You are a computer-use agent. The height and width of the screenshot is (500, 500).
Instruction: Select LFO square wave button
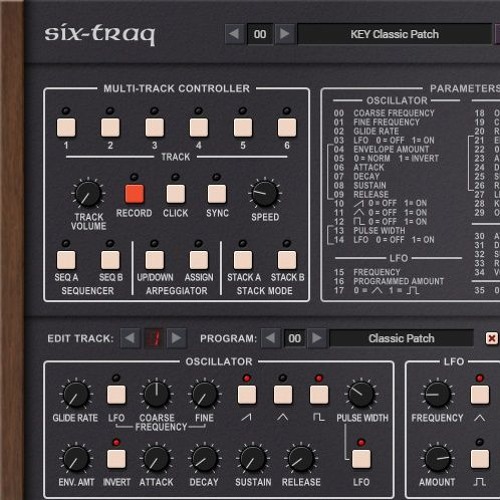pyautogui.click(x=480, y=459)
